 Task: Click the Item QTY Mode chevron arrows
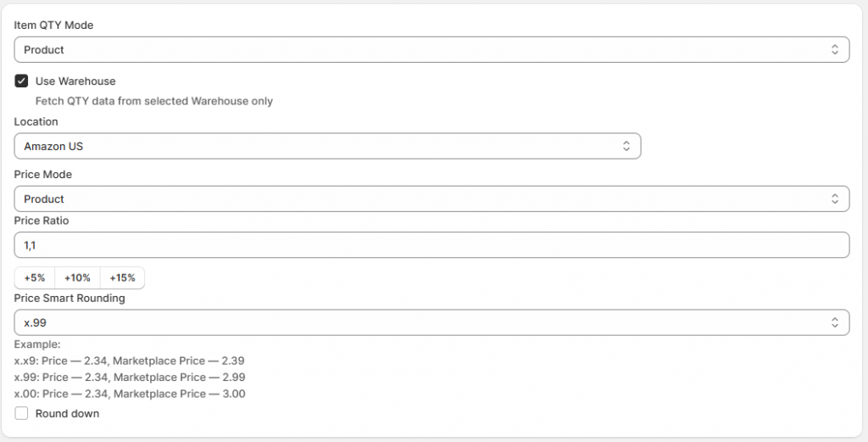coord(835,50)
